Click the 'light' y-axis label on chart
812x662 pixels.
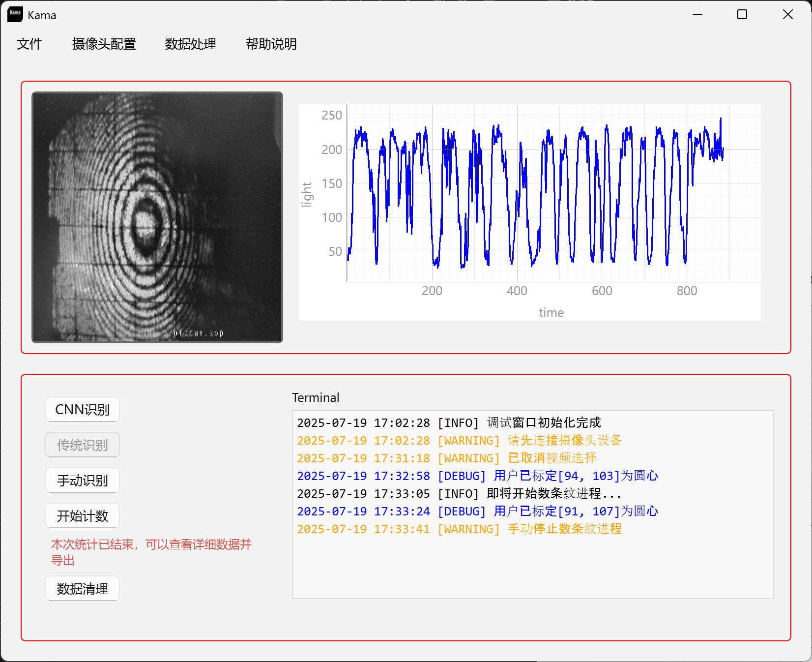tap(307, 194)
